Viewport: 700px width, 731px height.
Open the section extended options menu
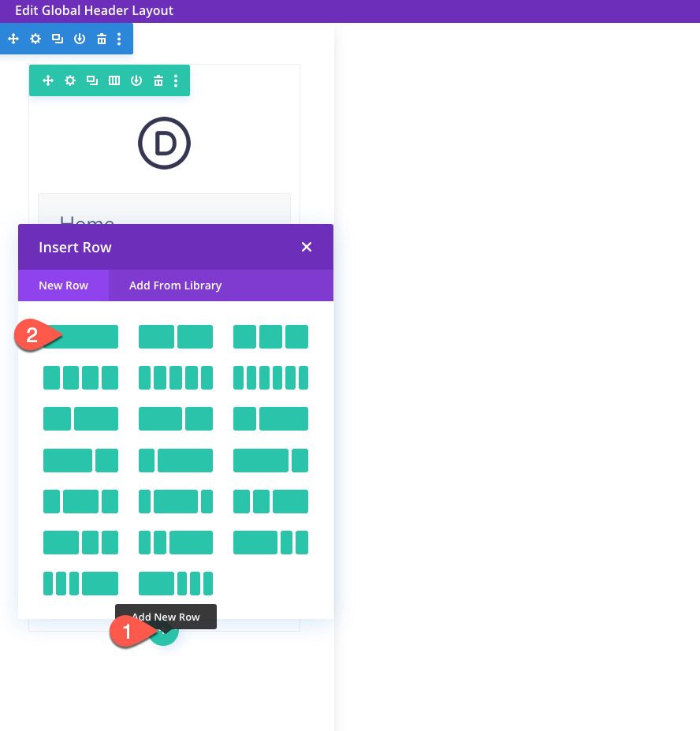pyautogui.click(x=119, y=39)
